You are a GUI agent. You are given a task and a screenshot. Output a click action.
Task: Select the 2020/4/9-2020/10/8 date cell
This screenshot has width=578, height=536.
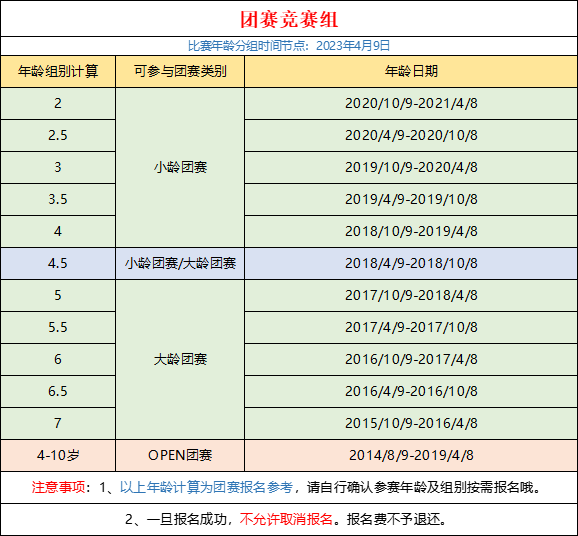pos(411,135)
